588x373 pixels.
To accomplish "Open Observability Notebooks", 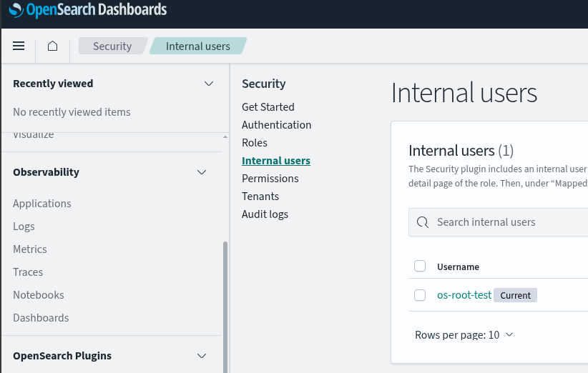I will pos(38,295).
